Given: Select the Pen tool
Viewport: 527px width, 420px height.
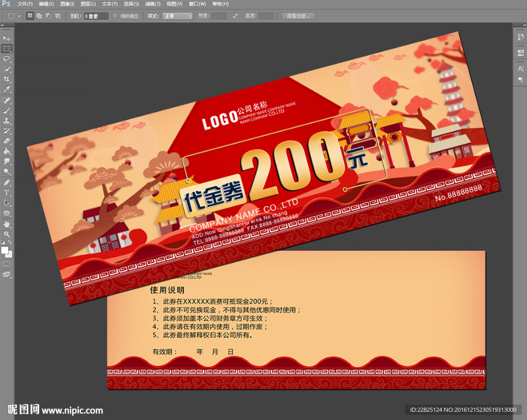Looking at the screenshot, I should coord(7,182).
